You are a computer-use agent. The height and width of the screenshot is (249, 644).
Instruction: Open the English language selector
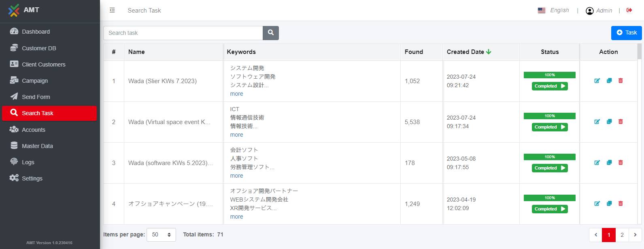[x=553, y=11]
